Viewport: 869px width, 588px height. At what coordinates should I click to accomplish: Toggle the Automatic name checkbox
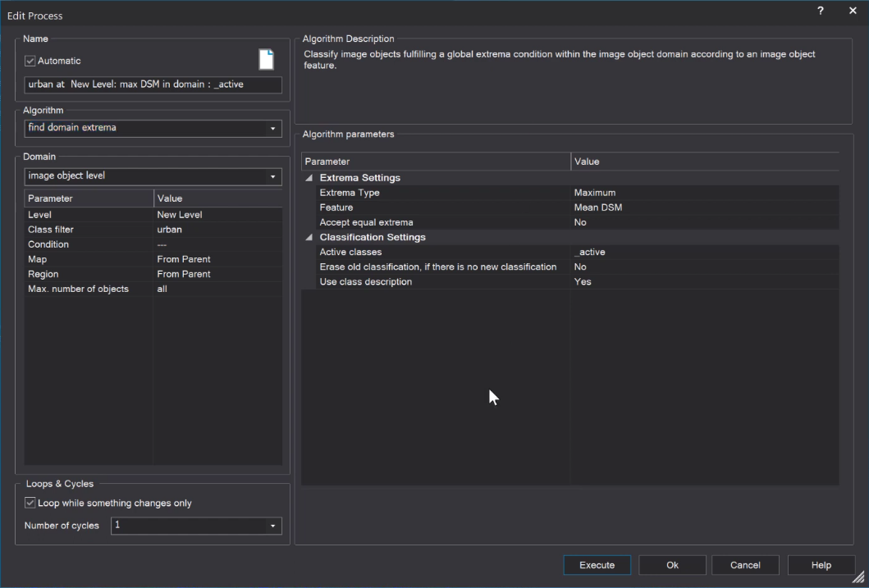pyautogui.click(x=30, y=61)
